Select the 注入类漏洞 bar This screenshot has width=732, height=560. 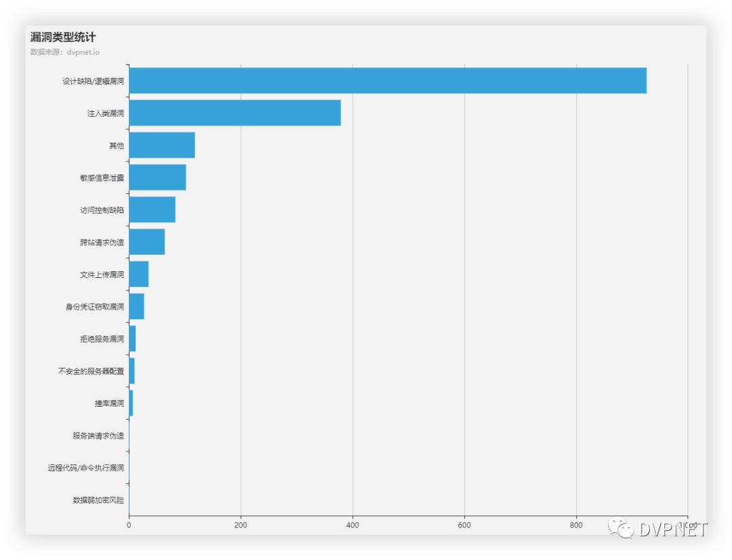coord(235,113)
